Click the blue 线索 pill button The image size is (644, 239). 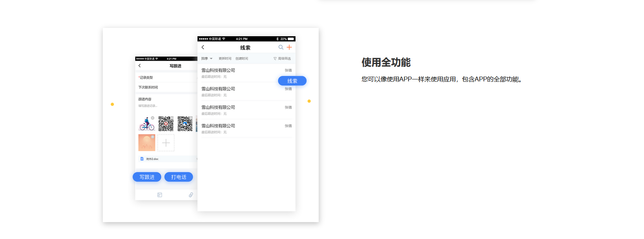point(292,81)
